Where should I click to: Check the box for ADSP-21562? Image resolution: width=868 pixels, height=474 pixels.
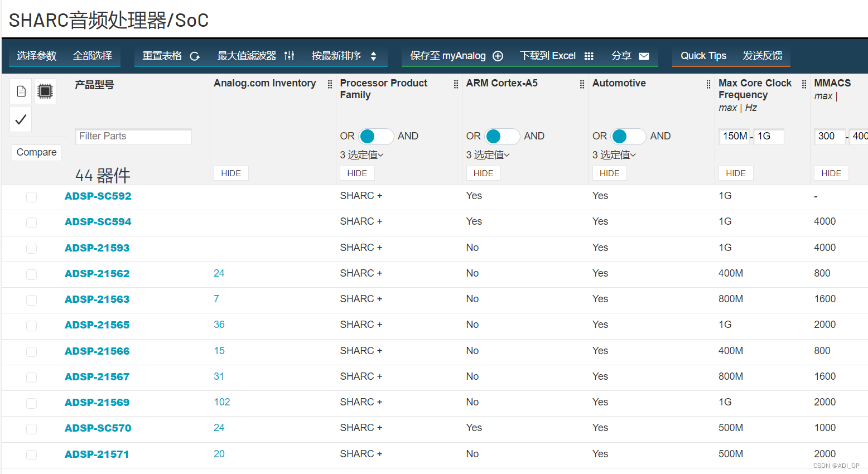click(32, 274)
